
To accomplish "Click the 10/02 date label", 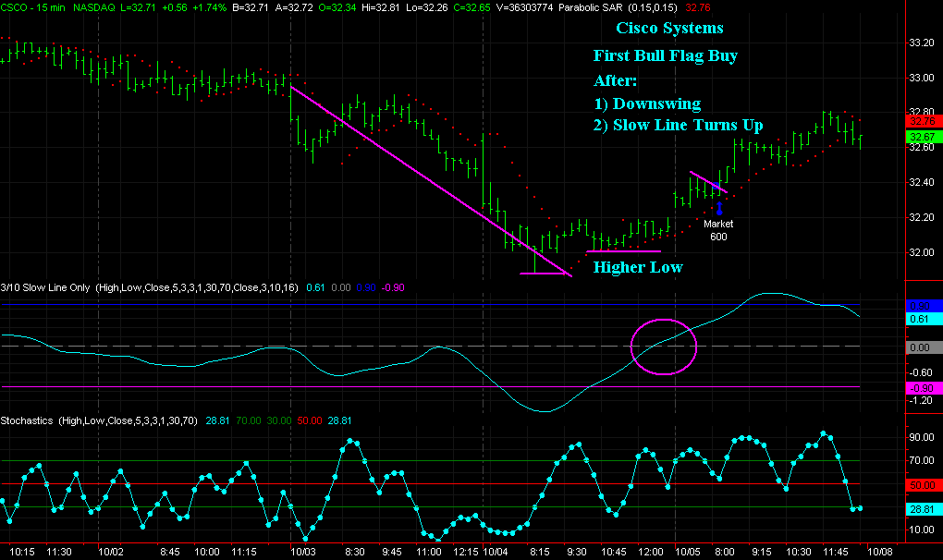I will point(111,552).
